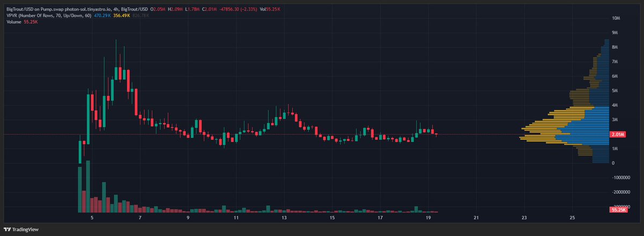The image size is (644, 236).
Task: Click date 17 on the time axis
Action: [x=380, y=218]
